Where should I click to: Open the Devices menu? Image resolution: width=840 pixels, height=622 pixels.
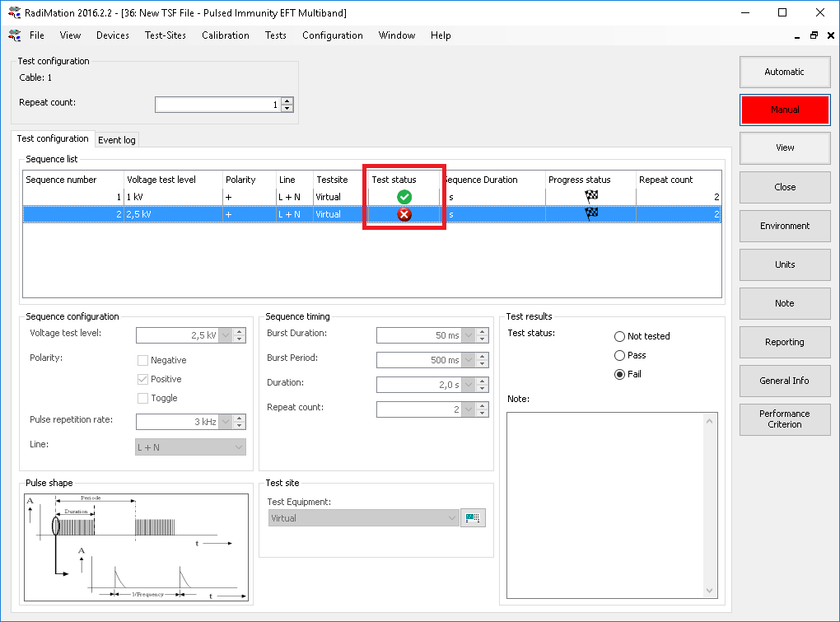click(113, 35)
